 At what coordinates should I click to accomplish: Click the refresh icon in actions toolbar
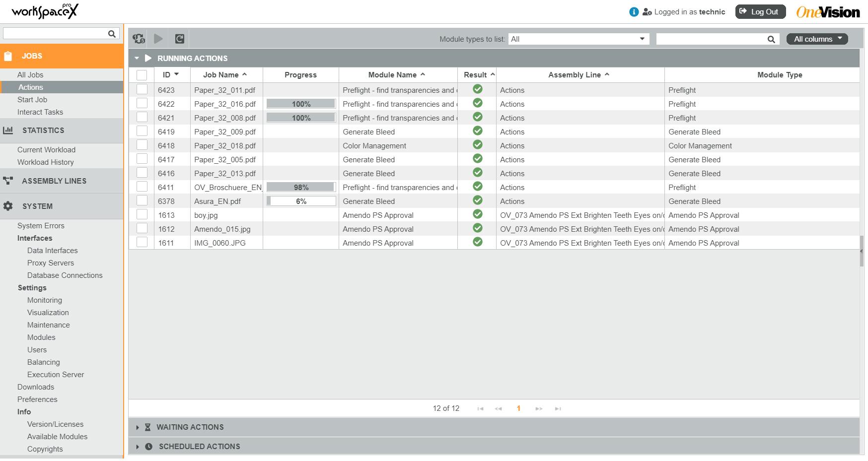click(x=180, y=39)
